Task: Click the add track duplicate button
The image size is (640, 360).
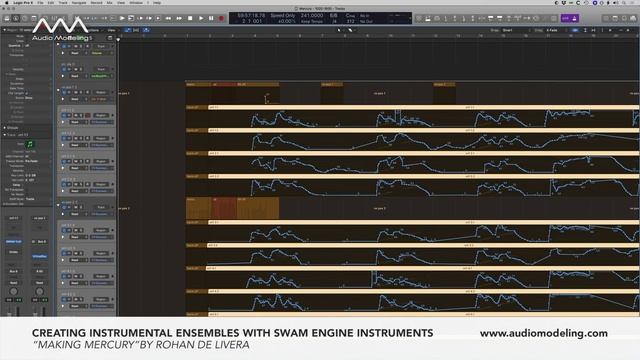Action: coord(110,38)
